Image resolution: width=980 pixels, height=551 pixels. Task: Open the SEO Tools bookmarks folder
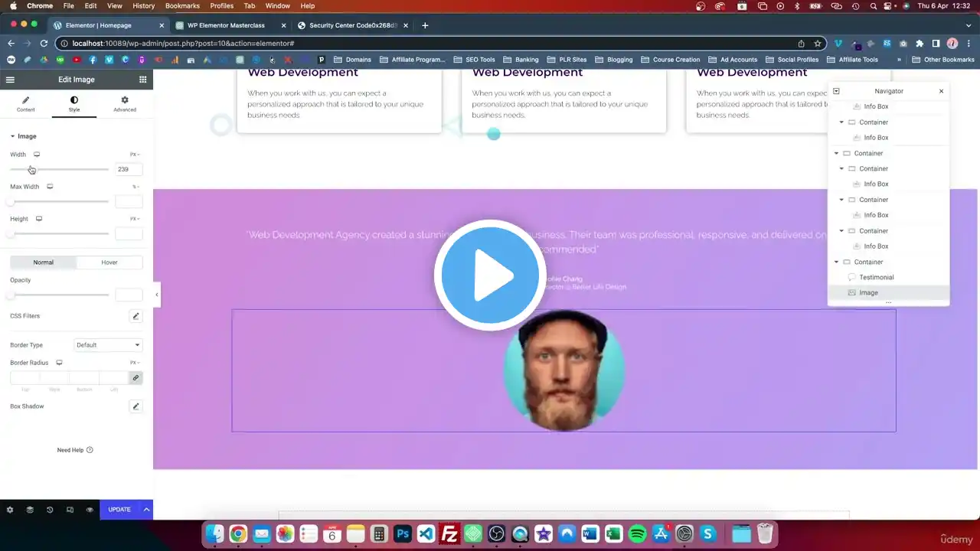tap(475, 60)
